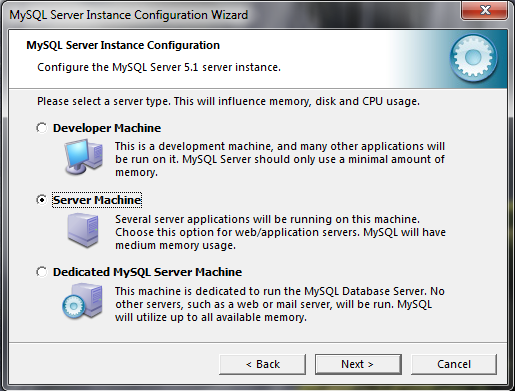Click the 'This machine is dedicated' description
515x391 pixels.
coord(280,304)
